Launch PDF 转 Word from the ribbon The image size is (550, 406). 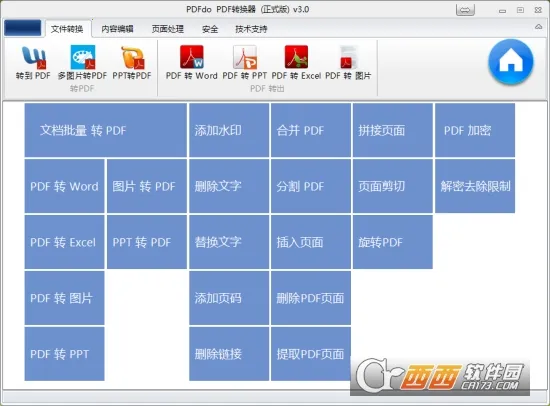pyautogui.click(x=192, y=63)
